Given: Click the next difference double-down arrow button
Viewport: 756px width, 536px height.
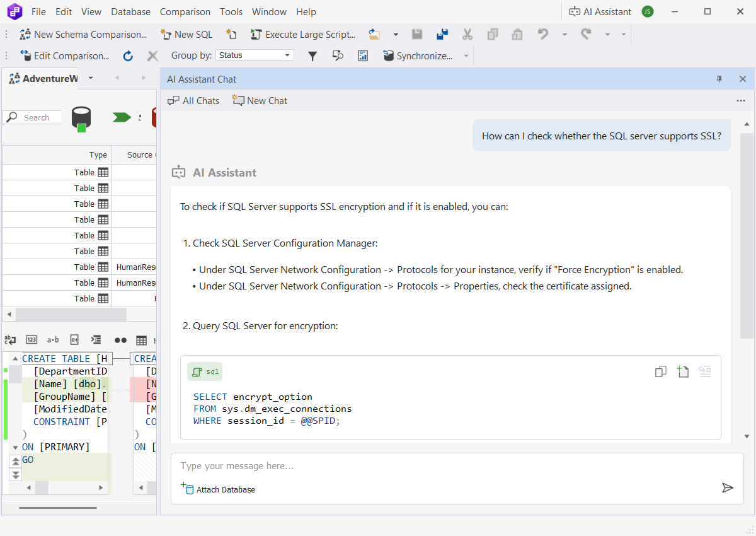Looking at the screenshot, I should (x=15, y=474).
